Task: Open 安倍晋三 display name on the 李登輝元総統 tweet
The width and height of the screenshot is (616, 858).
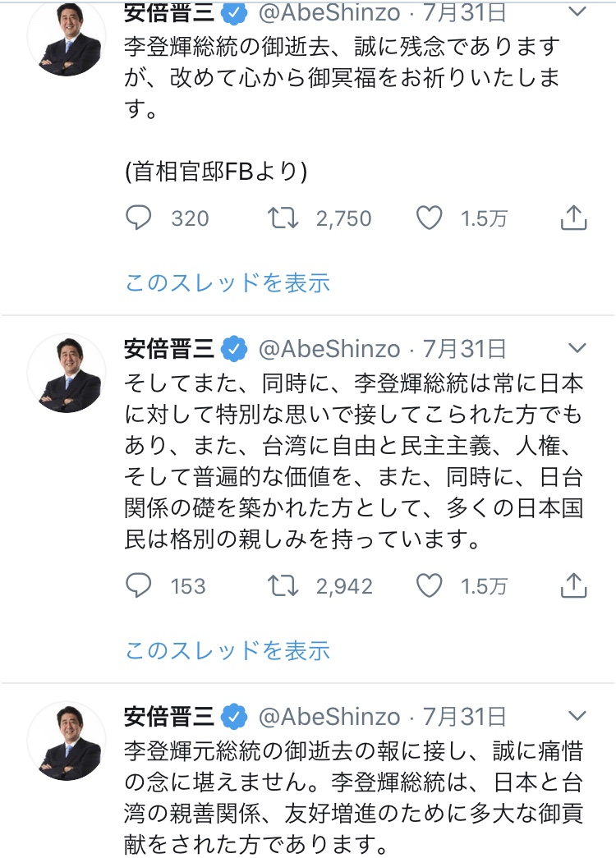Action: [x=170, y=716]
